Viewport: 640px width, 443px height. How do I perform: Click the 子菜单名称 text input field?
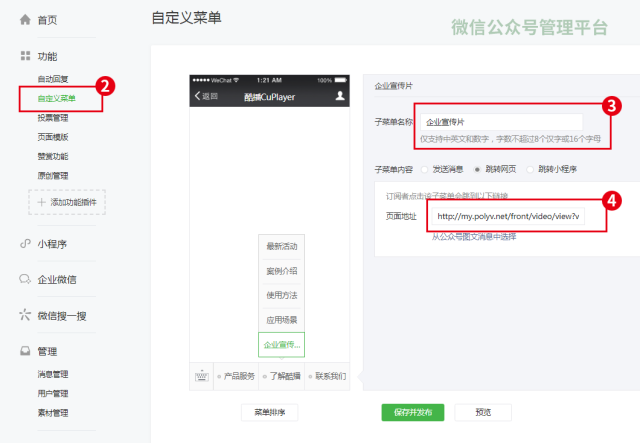coord(501,122)
